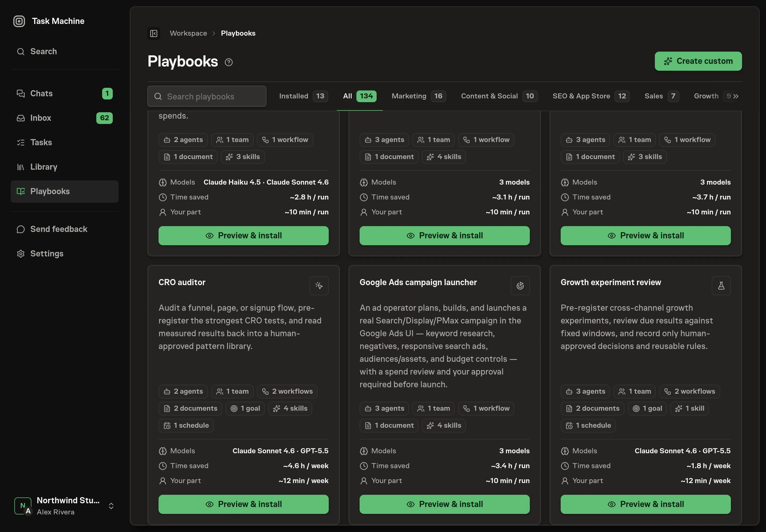Preview & install the CRO auditor playbook

coord(243,504)
